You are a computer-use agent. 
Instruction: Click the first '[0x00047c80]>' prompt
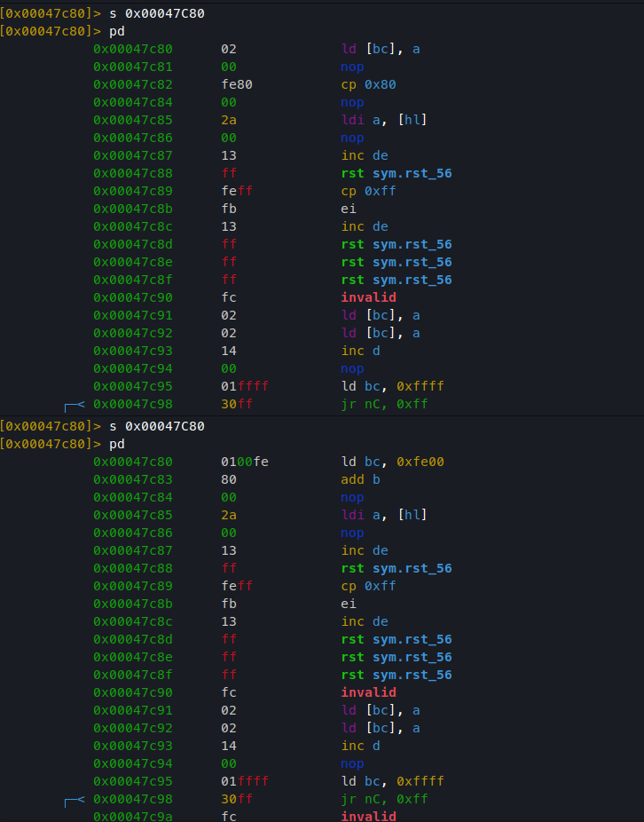[51, 13]
